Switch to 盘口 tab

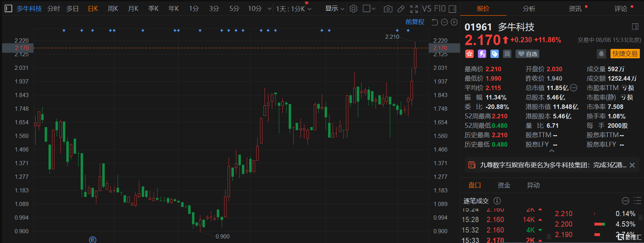pos(475,185)
